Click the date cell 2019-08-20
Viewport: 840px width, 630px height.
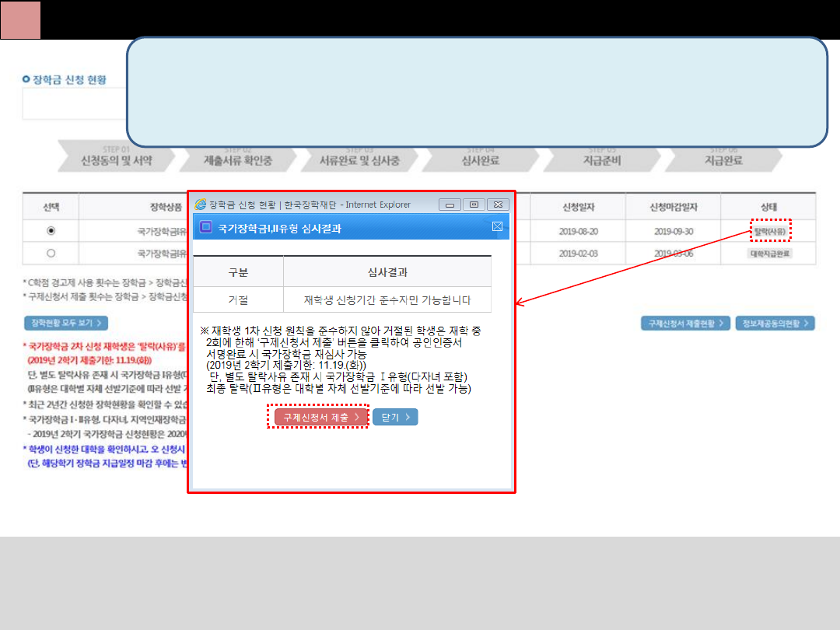579,232
